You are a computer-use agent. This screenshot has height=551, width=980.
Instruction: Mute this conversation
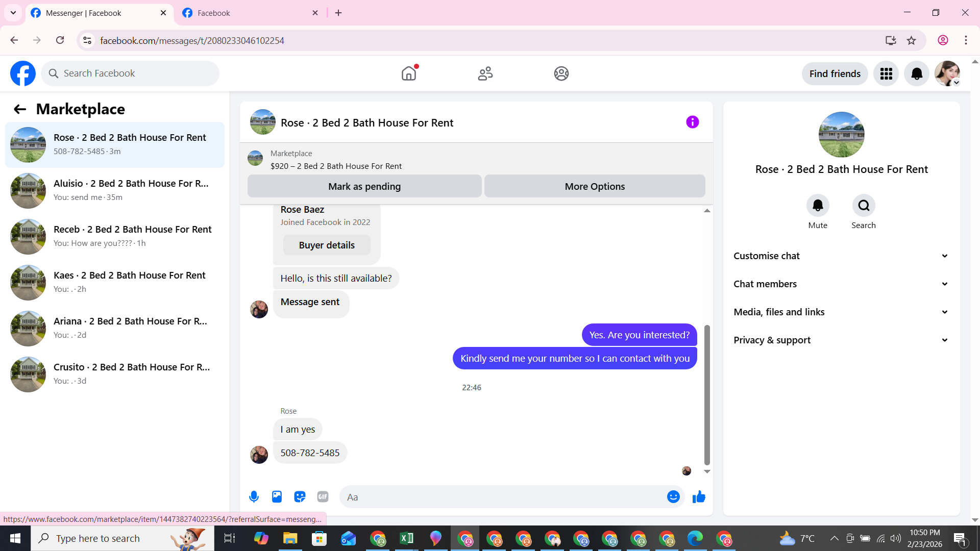[818, 206]
